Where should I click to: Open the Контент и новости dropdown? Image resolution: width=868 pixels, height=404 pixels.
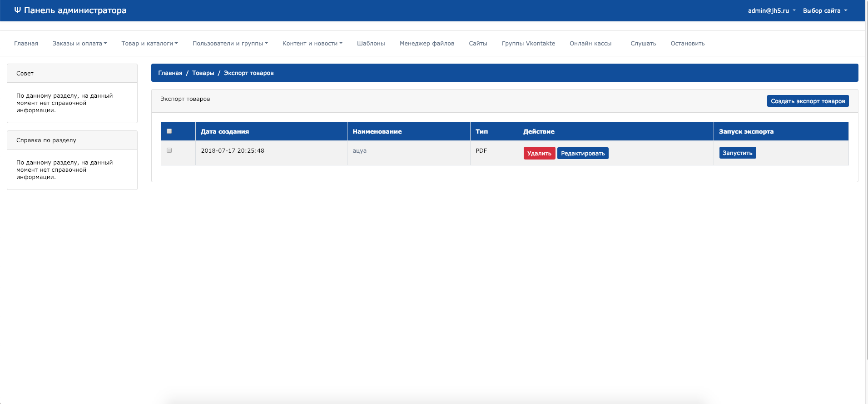312,44
